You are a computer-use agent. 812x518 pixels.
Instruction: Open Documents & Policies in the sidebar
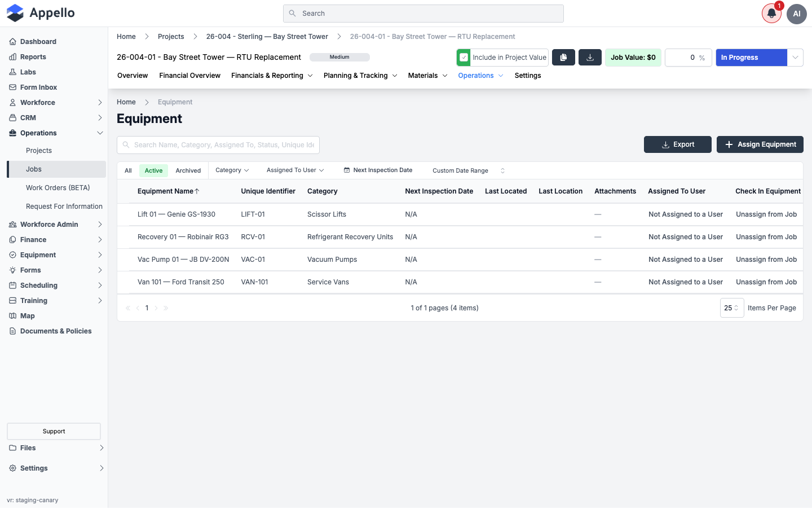coord(55,331)
